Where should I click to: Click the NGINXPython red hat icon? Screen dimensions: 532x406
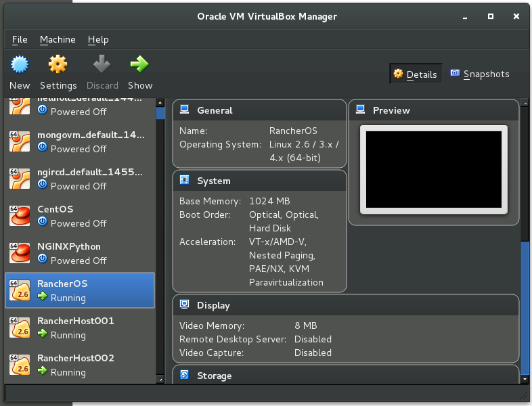[20, 253]
